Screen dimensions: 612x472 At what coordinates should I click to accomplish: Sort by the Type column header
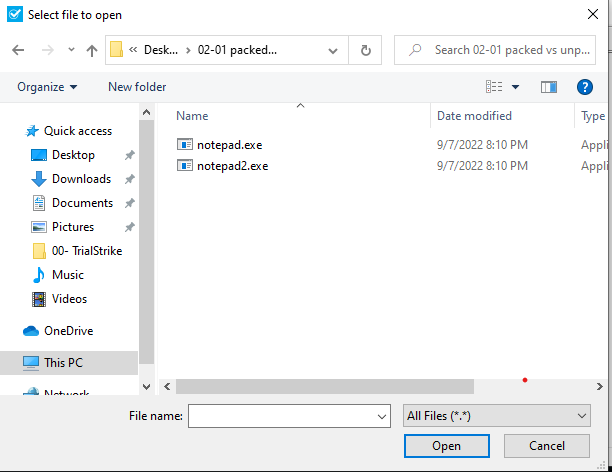coord(592,116)
